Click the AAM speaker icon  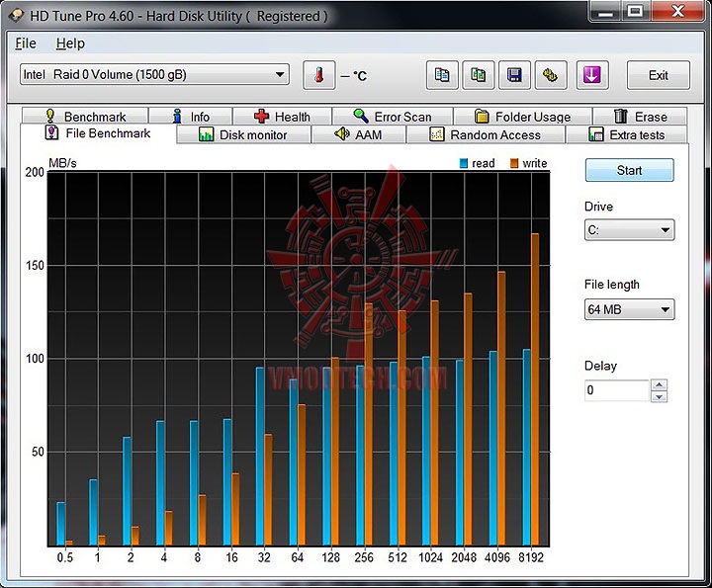click(341, 133)
